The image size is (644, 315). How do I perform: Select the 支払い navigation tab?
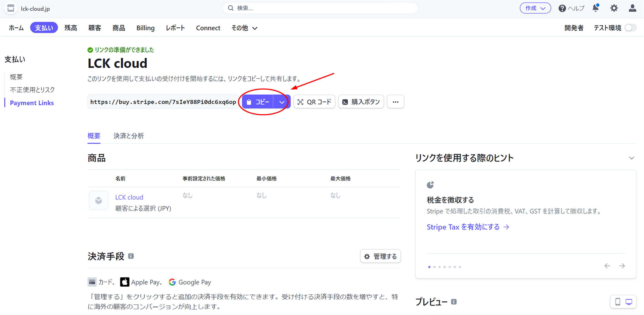pyautogui.click(x=44, y=28)
